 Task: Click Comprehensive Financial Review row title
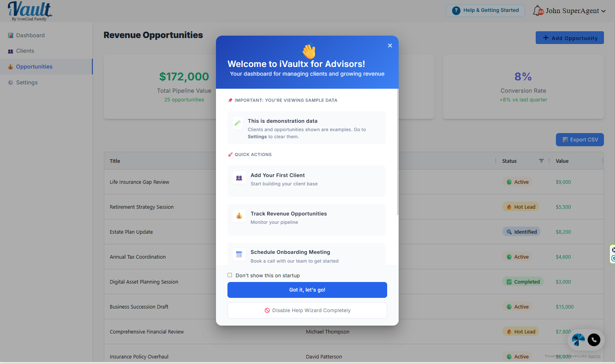click(x=147, y=332)
